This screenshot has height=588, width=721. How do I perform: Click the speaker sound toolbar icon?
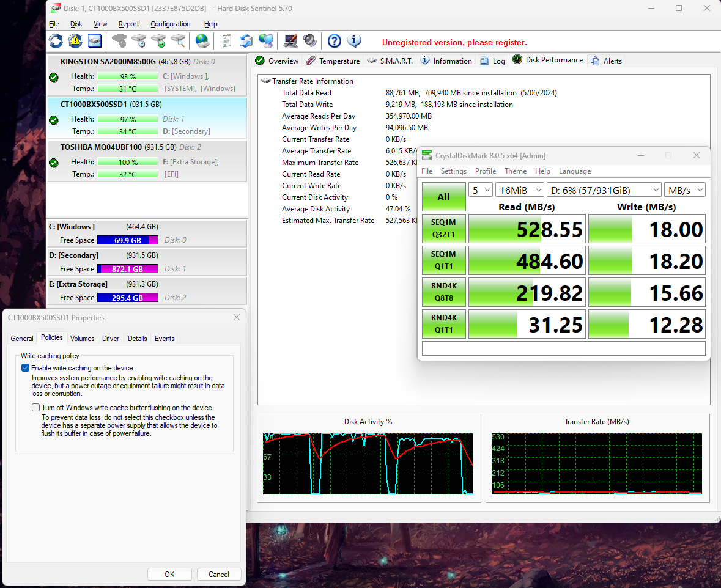click(310, 41)
